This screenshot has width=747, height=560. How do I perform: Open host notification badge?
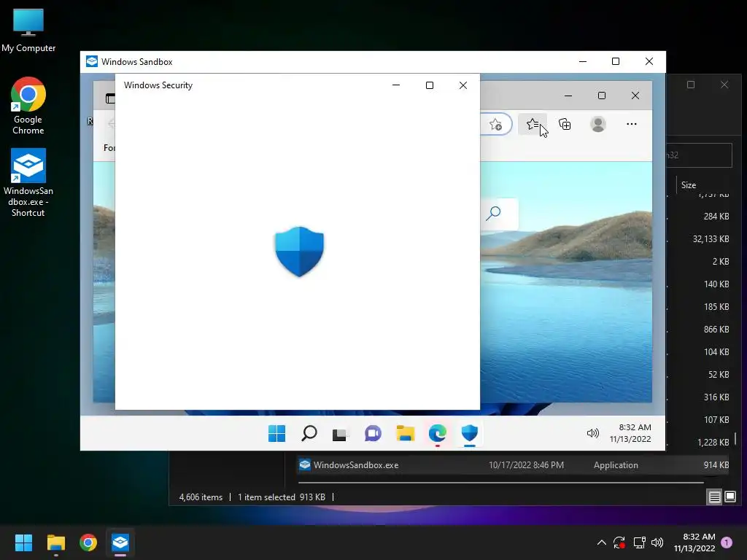tap(727, 542)
